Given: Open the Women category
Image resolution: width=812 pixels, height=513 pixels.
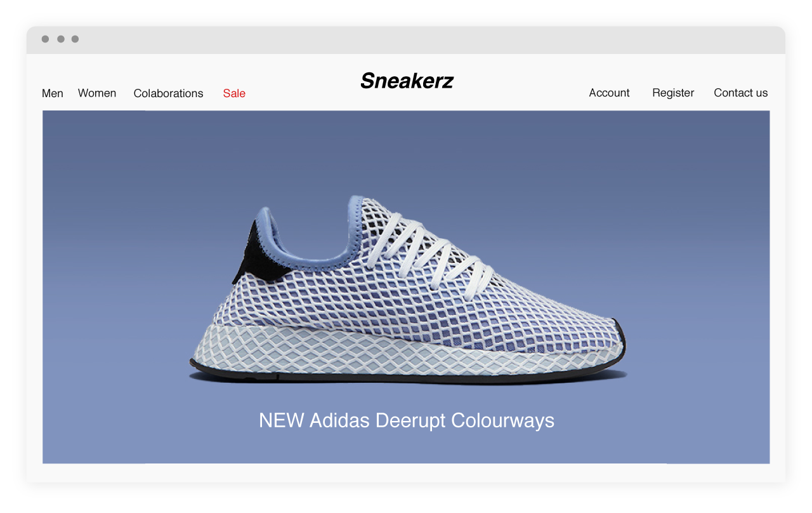Looking at the screenshot, I should (x=97, y=93).
